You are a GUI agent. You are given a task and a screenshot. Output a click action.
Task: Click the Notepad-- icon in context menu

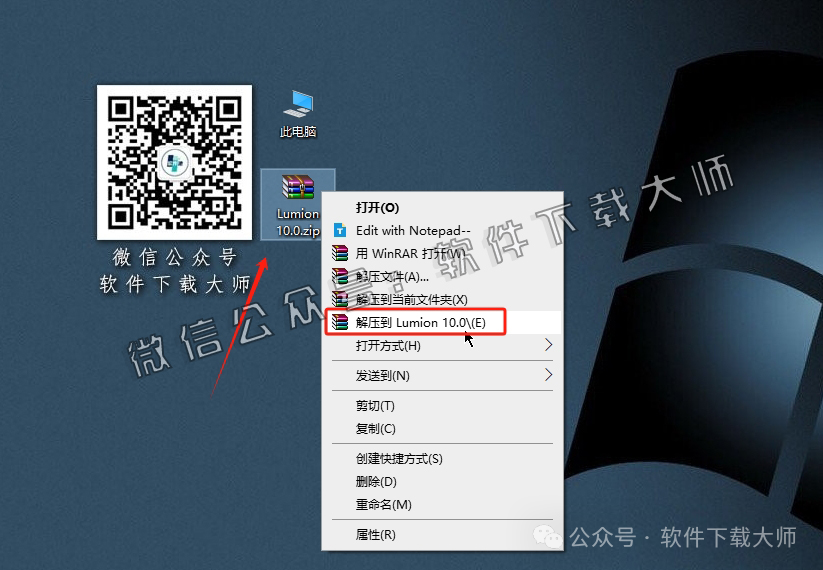point(340,230)
